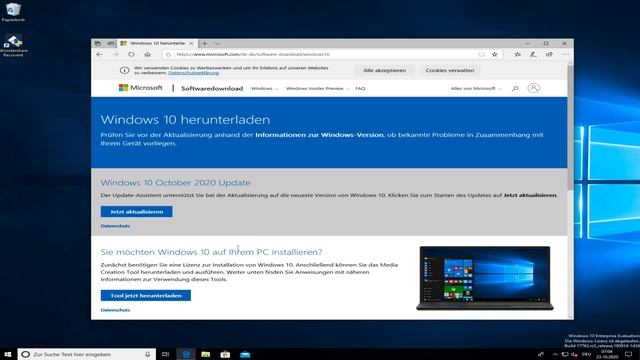Screen dimensions: 640x360
Task: Open the FAQ menu item
Action: pyautogui.click(x=360, y=88)
